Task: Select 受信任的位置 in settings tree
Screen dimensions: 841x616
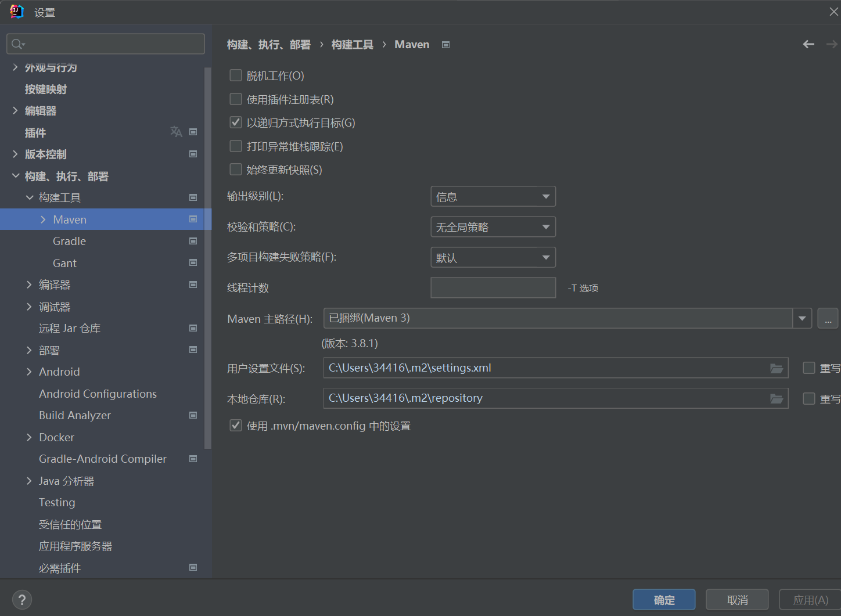Action: (70, 524)
